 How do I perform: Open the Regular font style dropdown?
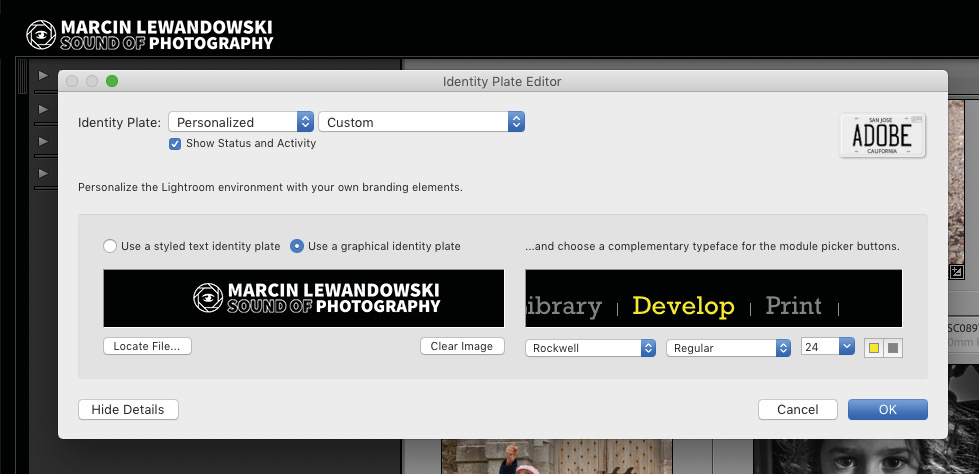click(729, 348)
